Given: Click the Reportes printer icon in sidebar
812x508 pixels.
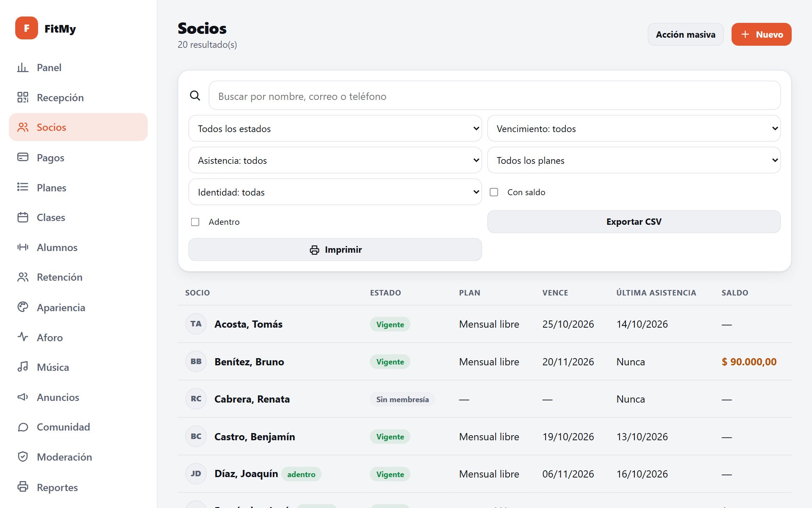Looking at the screenshot, I should pyautogui.click(x=23, y=487).
